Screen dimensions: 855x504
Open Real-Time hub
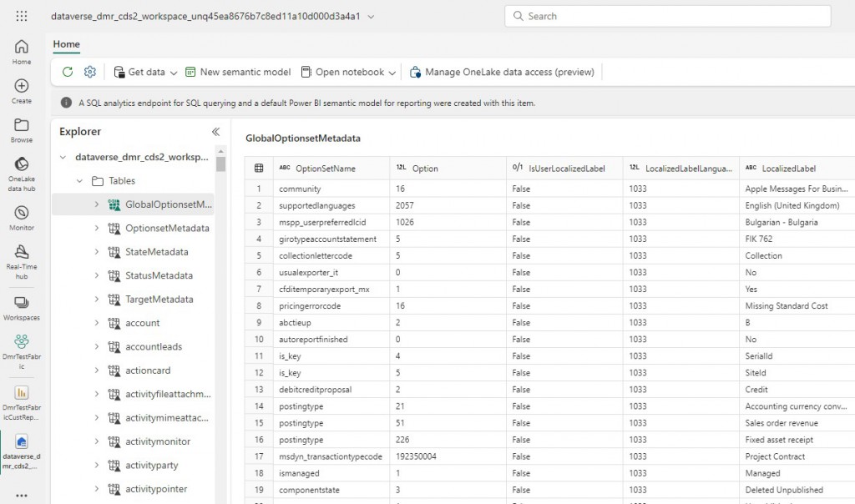point(21,262)
